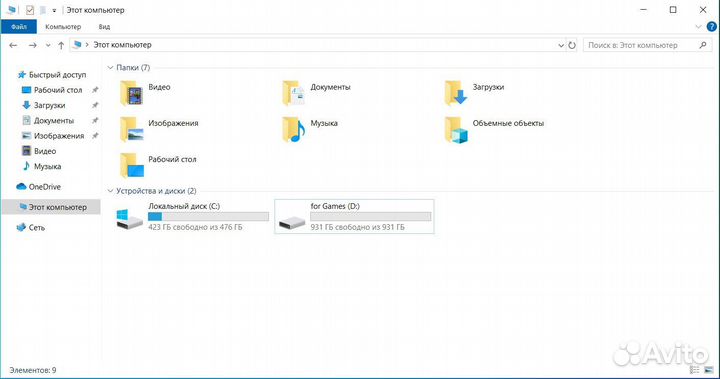Click the Forward navigation arrow

point(32,45)
